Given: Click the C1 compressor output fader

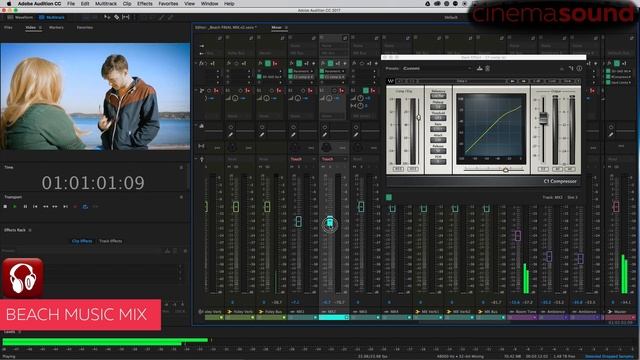Looking at the screenshot, I should click(543, 118).
